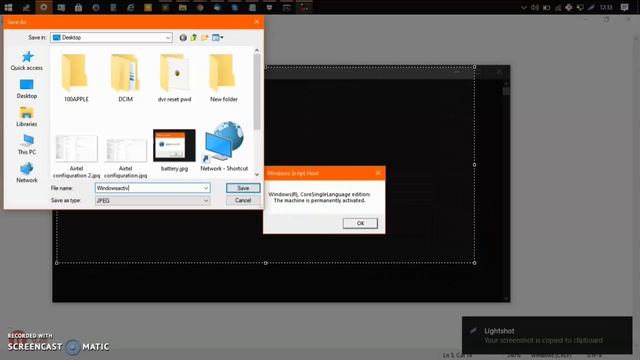Show hidden system tray icons chevron
This screenshot has height=360, width=640.
(x=523, y=7)
